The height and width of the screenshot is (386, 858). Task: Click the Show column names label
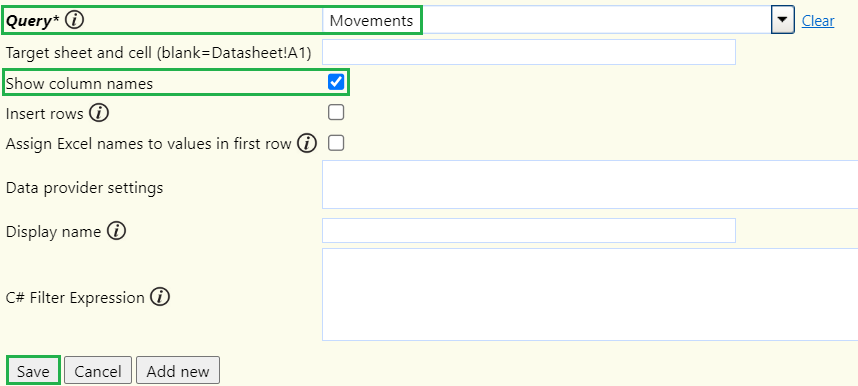[x=79, y=83]
